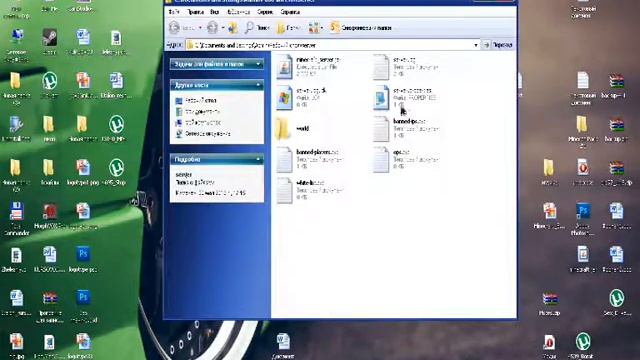Select the minecraft_server.jar file icon
The width and height of the screenshot is (640, 360).
coord(284,67)
